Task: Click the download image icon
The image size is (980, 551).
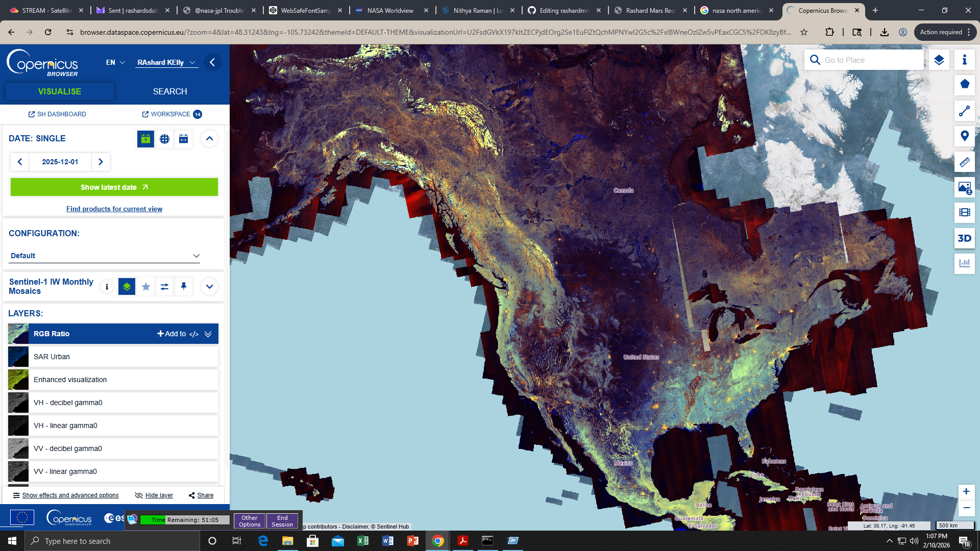Action: pyautogui.click(x=964, y=187)
